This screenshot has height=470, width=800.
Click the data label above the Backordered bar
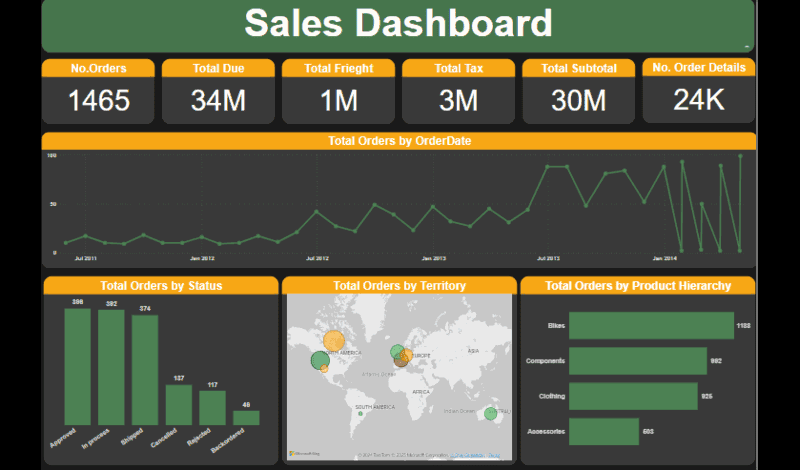[246, 405]
